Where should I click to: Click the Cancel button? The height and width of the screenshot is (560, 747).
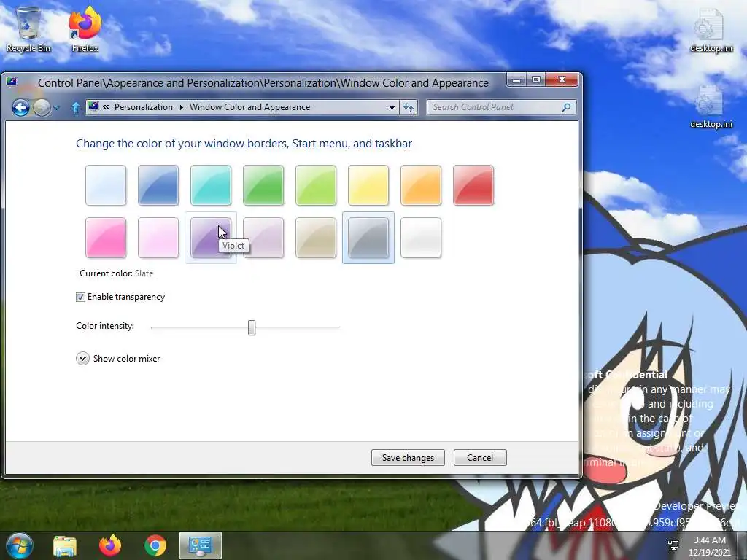[480, 458]
